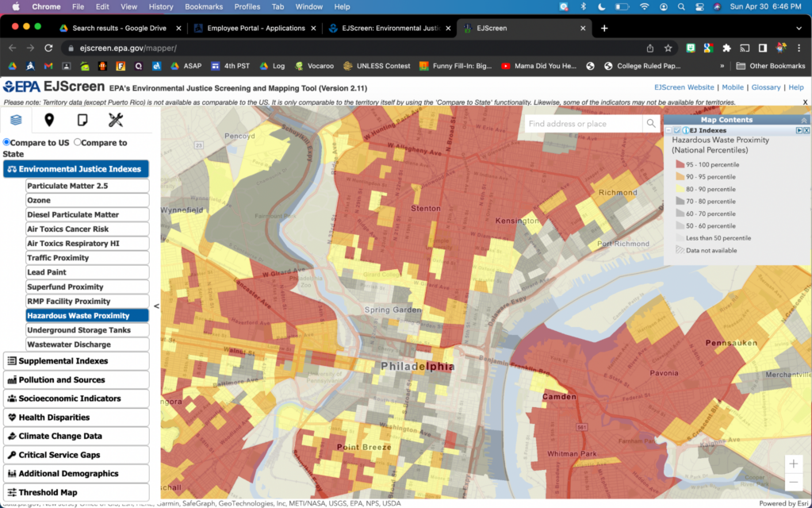Click the Find address or place field
This screenshot has height=508, width=812.
point(583,124)
